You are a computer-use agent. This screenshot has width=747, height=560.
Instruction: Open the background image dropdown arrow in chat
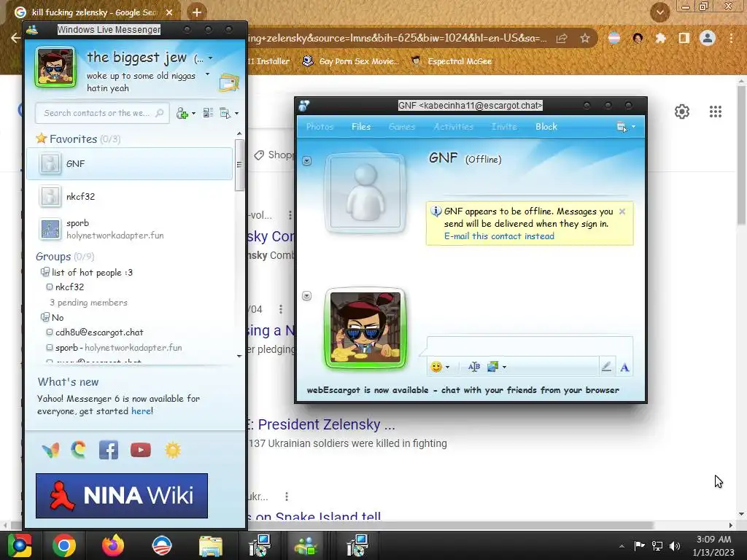coord(504,367)
